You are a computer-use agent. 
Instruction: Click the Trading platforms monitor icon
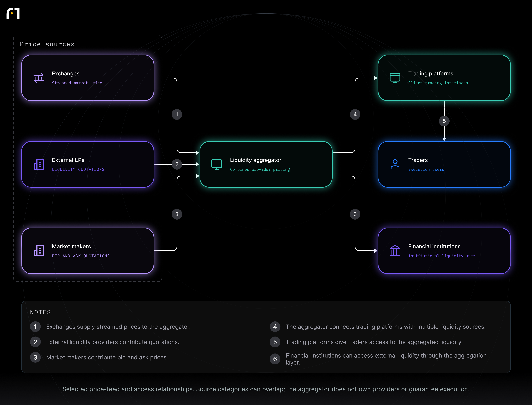click(x=395, y=78)
